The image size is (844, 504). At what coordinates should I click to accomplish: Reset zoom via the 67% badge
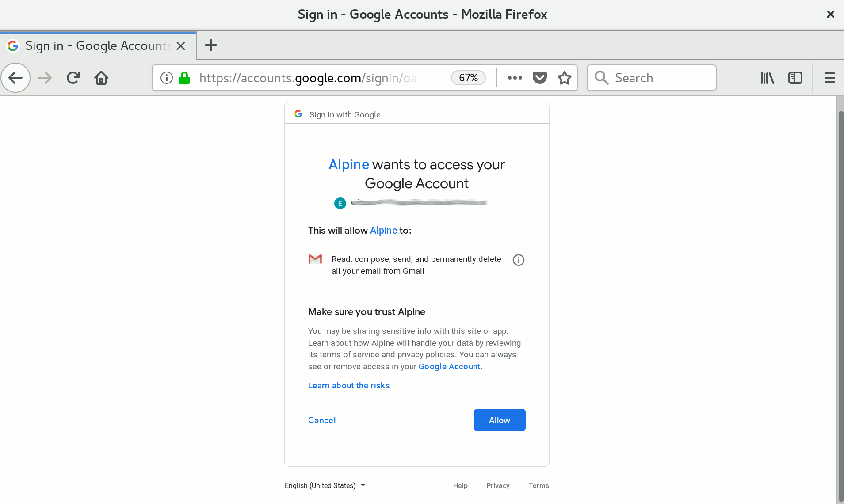pyautogui.click(x=468, y=78)
